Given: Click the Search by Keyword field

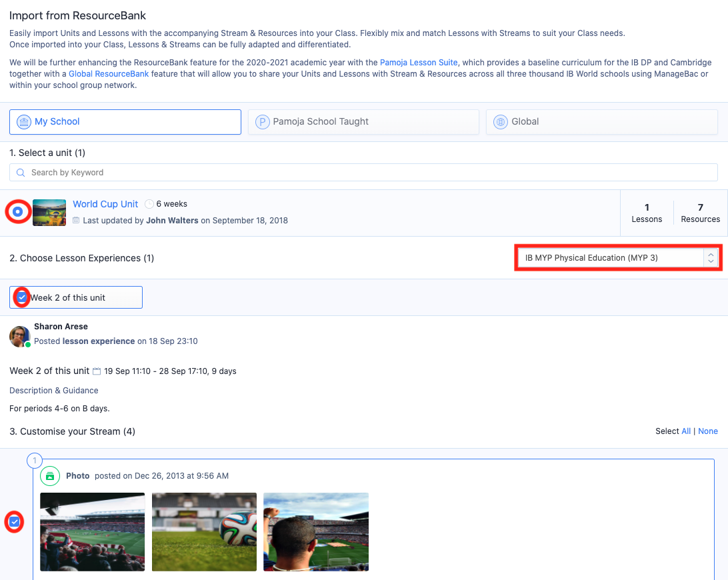Looking at the screenshot, I should 363,173.
